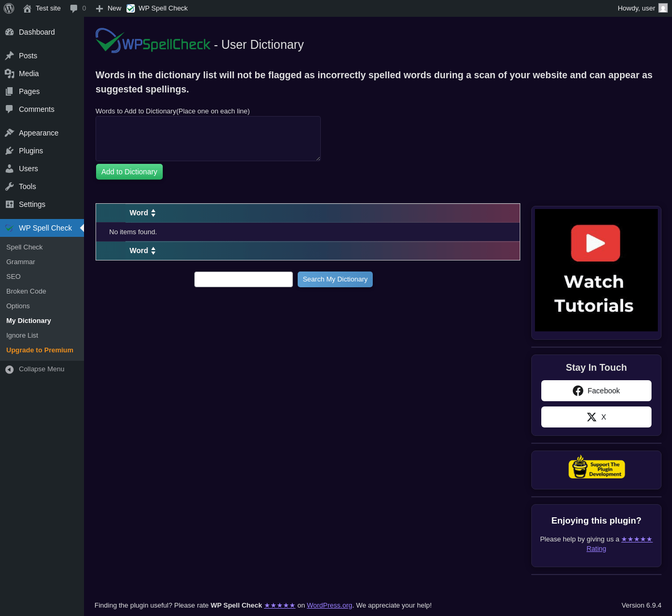Click the Posts pin icon
The width and height of the screenshot is (672, 616).
click(9, 56)
